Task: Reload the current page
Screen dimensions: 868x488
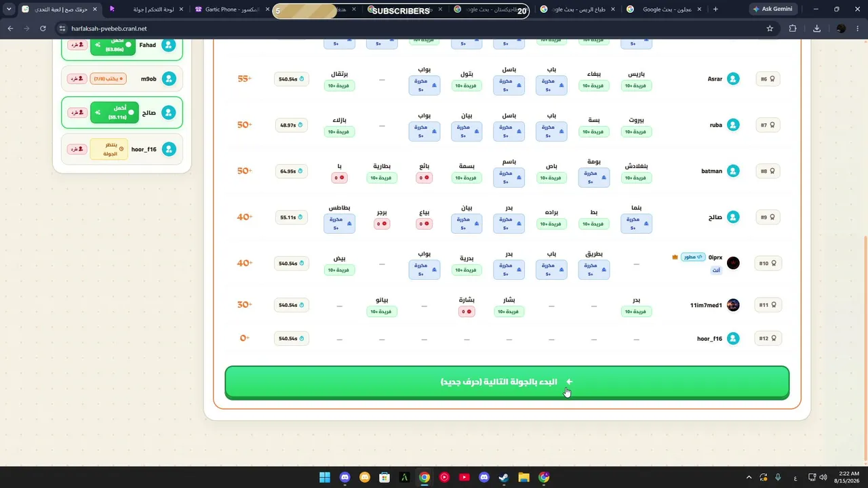Action: coord(43,28)
